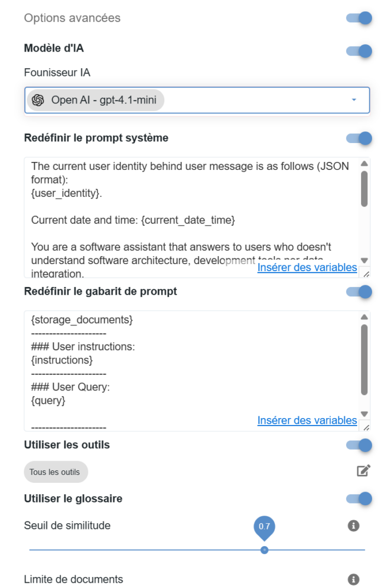
Task: Disable the Utiliser les outils switch
Action: 359,445
